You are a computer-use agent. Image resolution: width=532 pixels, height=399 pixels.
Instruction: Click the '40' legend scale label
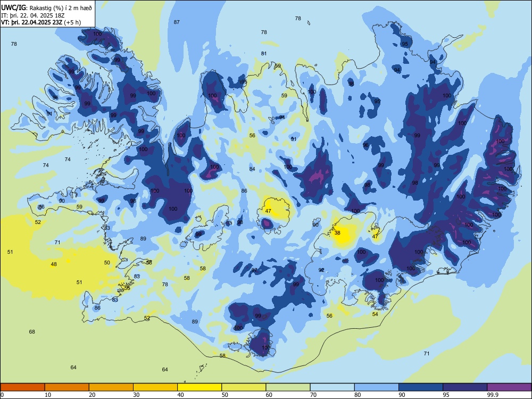click(x=180, y=395)
